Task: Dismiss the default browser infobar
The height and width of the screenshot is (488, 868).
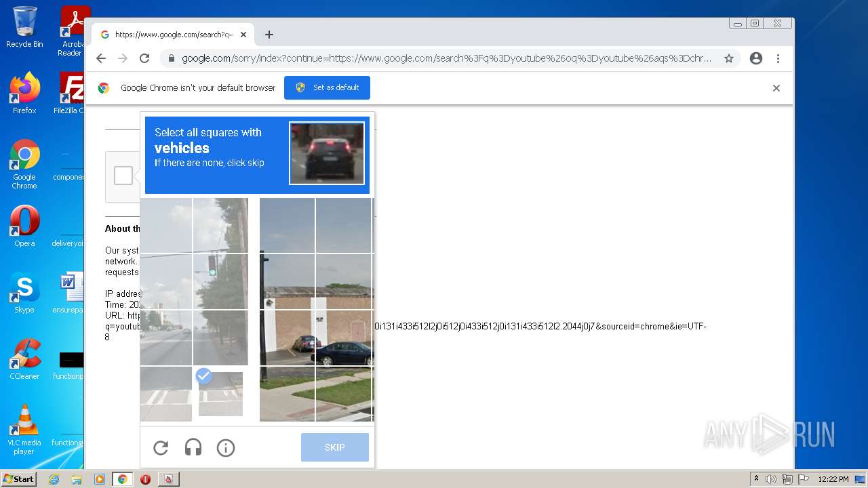Action: click(x=776, y=88)
